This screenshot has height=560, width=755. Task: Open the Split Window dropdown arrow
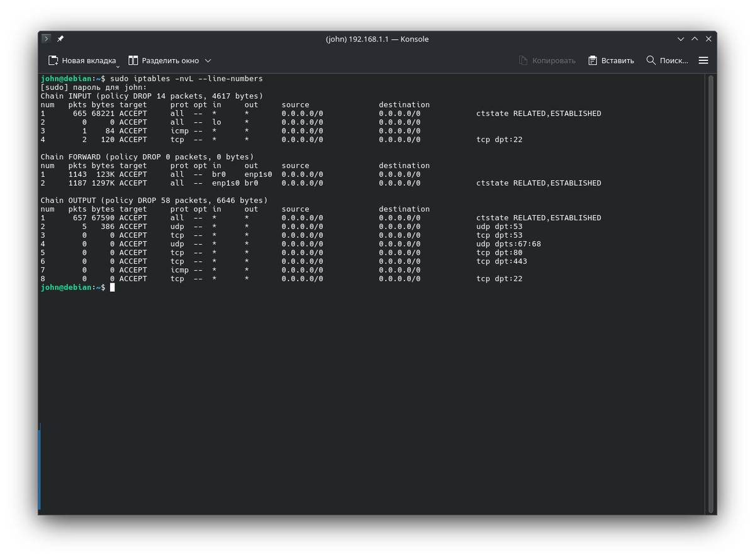click(x=208, y=60)
